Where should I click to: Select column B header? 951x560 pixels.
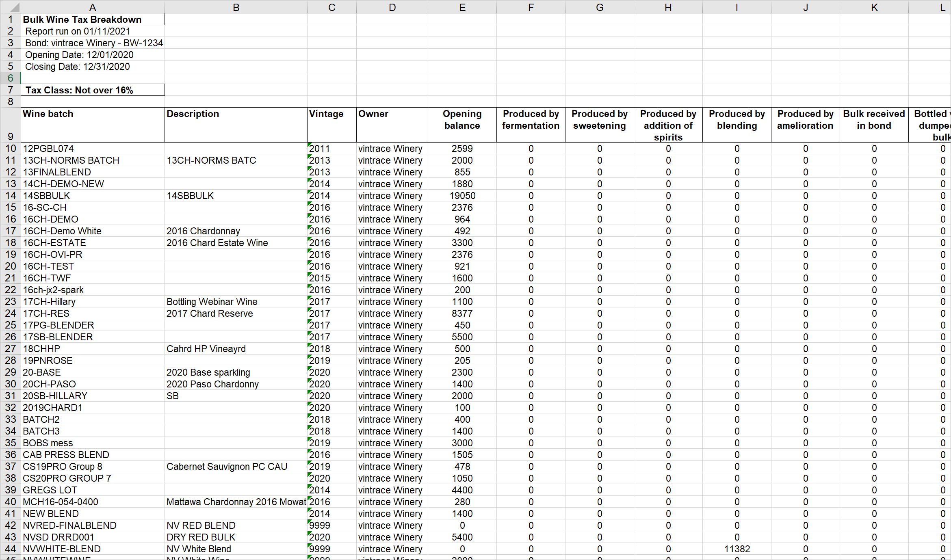(x=236, y=7)
